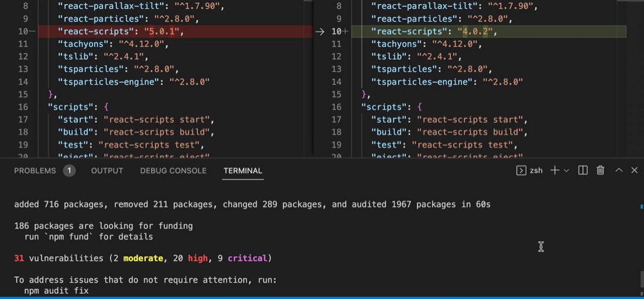Open the Output tab

107,171
